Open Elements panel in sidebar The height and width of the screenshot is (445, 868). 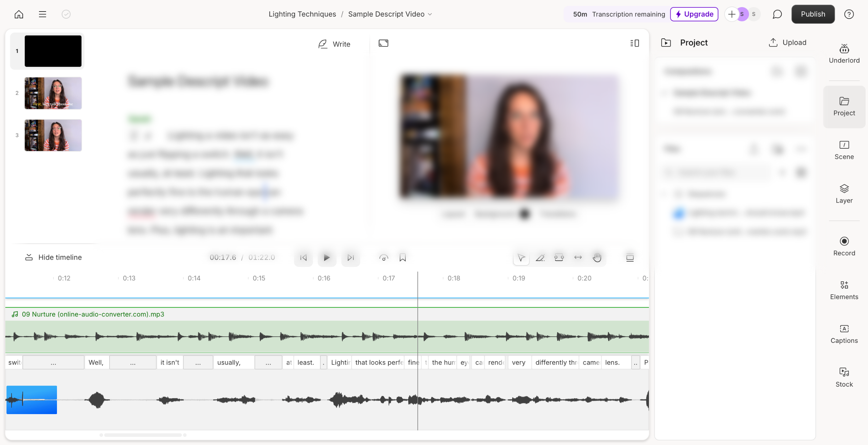point(844,290)
